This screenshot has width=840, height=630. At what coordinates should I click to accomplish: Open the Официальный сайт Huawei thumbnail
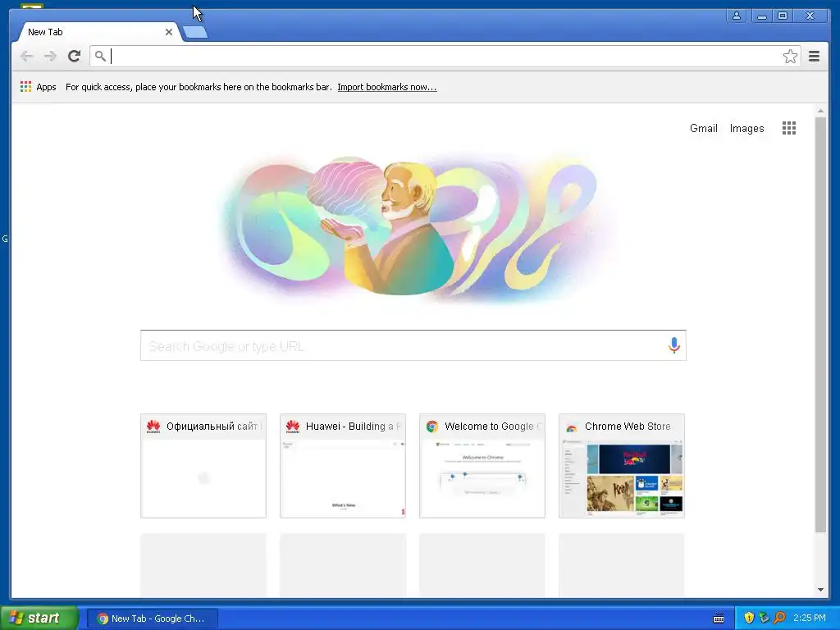pos(203,466)
